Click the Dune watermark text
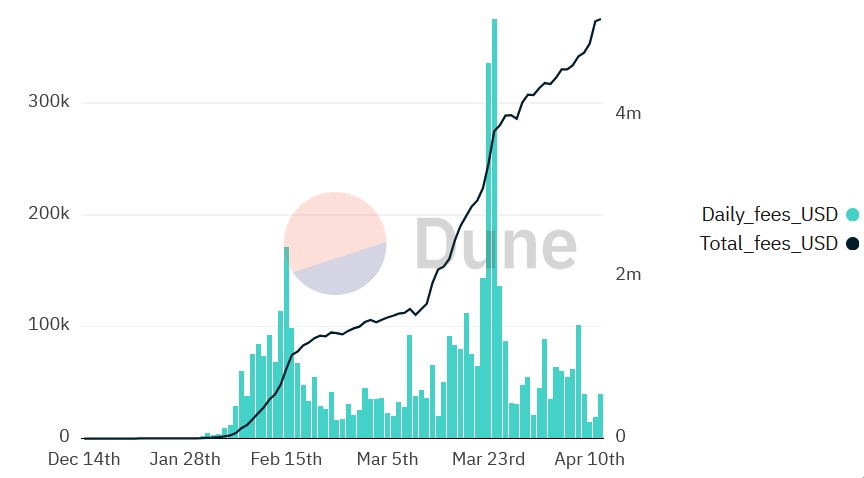 496,244
